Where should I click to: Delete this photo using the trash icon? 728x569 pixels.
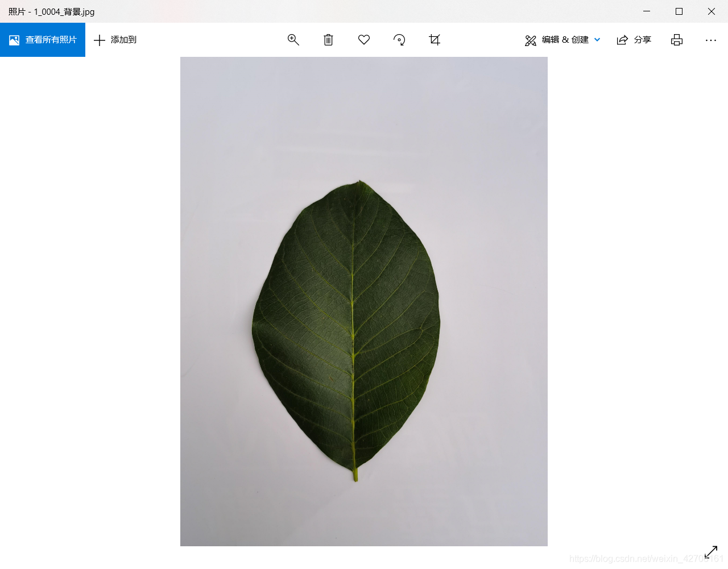click(x=328, y=40)
